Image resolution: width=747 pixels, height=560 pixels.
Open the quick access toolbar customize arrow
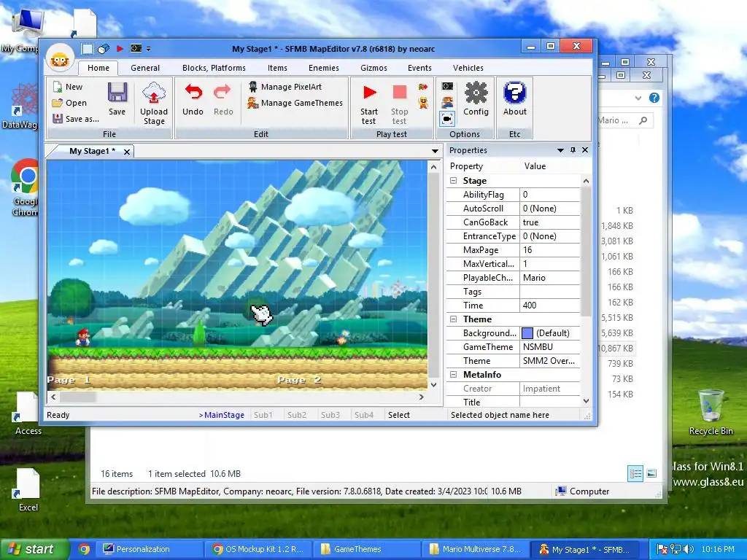coord(149,49)
